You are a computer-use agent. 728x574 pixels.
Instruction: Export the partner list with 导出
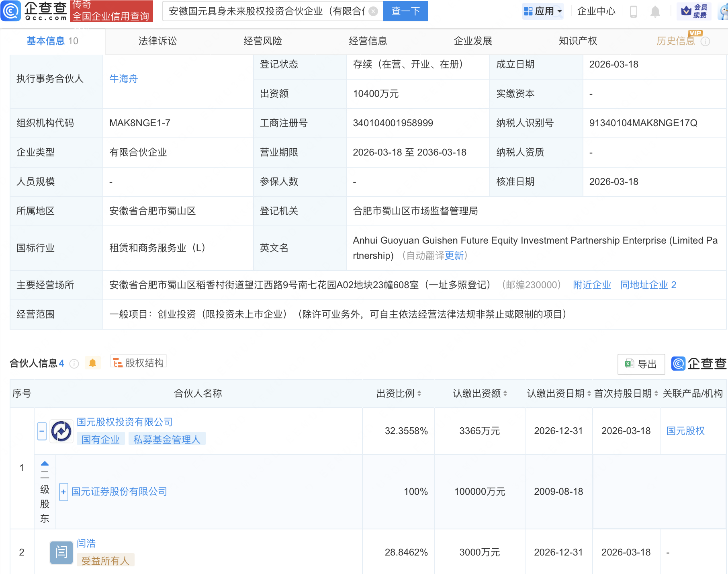(x=641, y=364)
